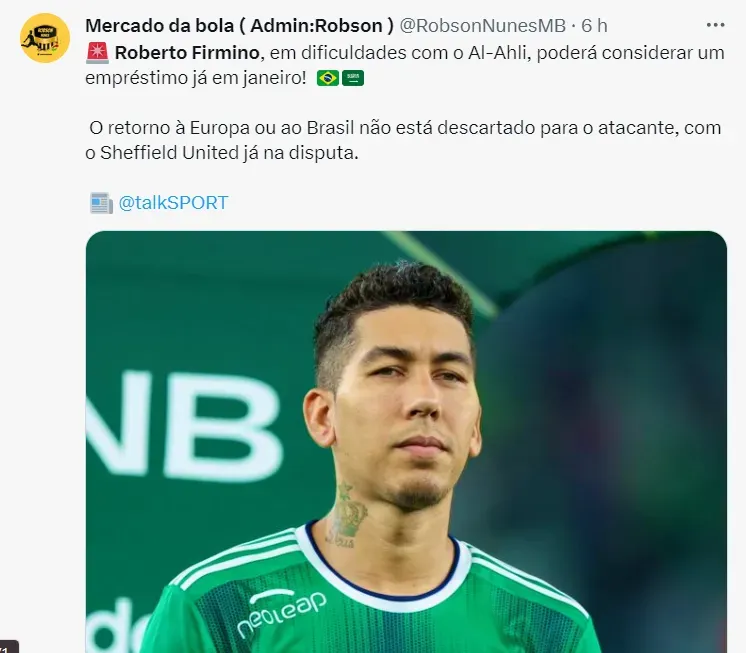Image resolution: width=746 pixels, height=653 pixels.
Task: Click the @talkSPORT mention link
Action: coord(173,203)
